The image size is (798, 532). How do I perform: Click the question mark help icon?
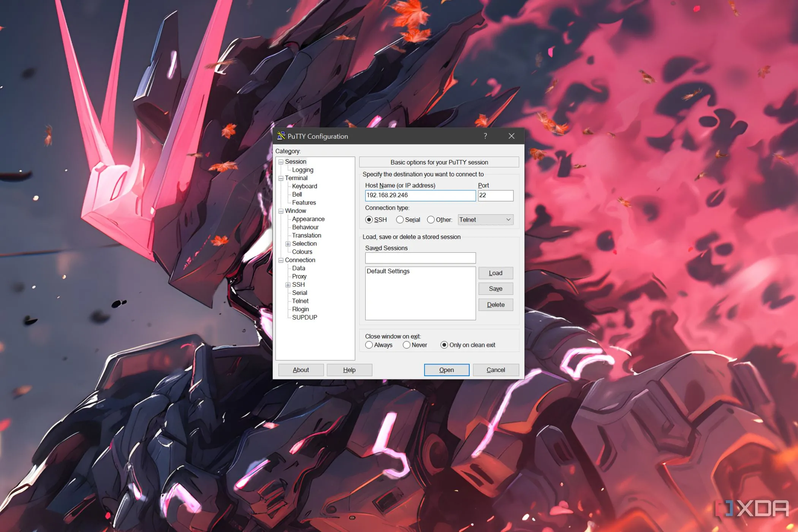[x=485, y=136]
